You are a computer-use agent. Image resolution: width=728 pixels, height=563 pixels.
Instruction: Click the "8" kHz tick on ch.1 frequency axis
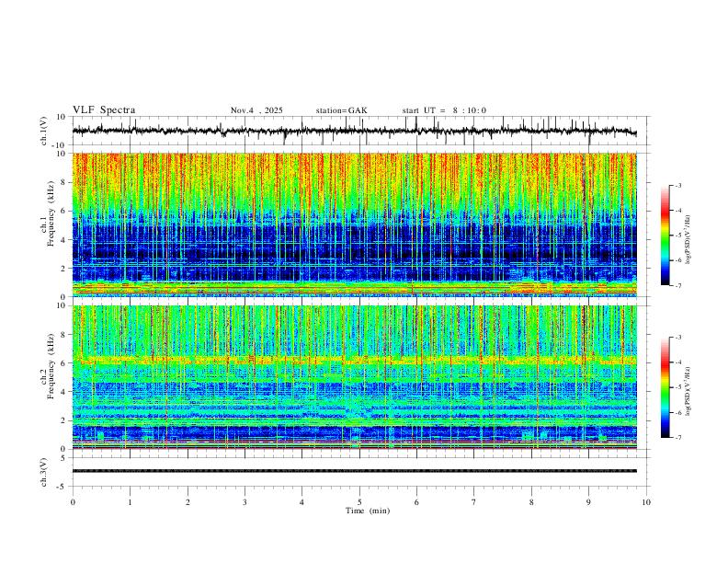(64, 182)
